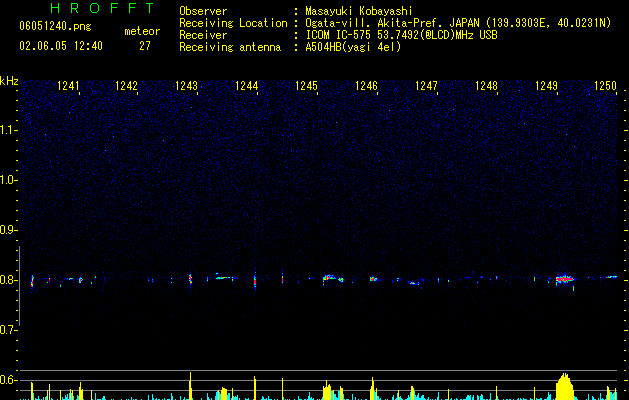Click the 0.7 kHz frequency axis label
This screenshot has height=400, width=629.
(8, 330)
